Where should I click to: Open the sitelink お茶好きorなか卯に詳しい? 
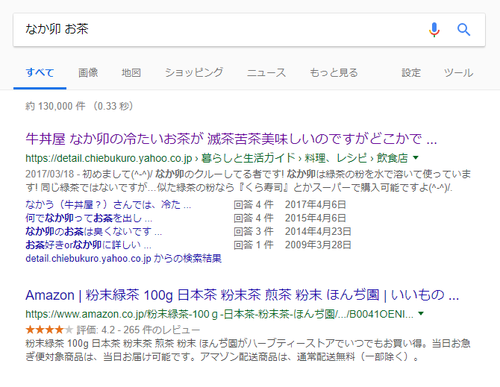click(x=88, y=245)
